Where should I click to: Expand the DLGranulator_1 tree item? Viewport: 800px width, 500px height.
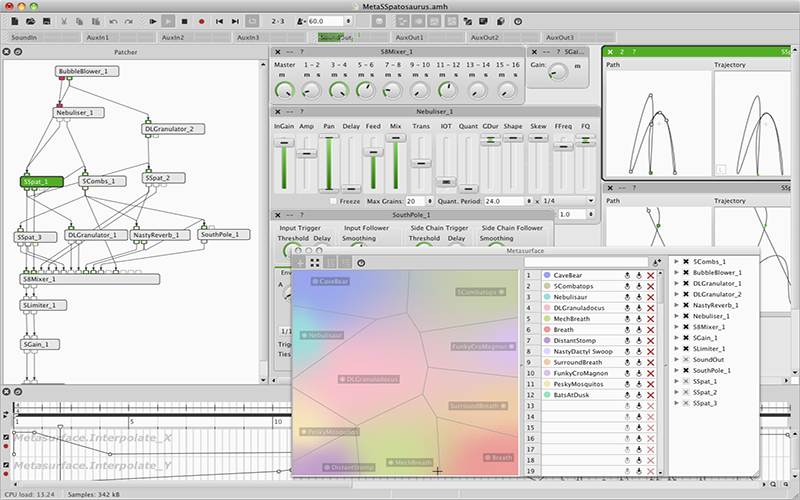click(677, 283)
